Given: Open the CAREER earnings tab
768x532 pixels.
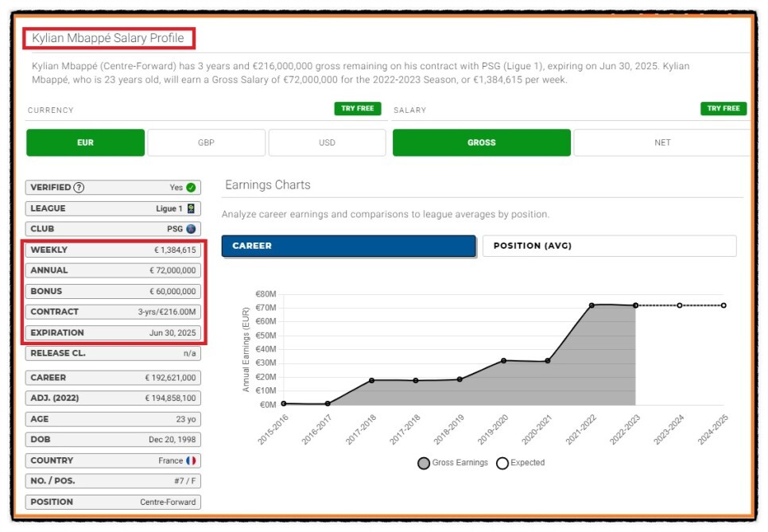Looking at the screenshot, I should click(348, 246).
